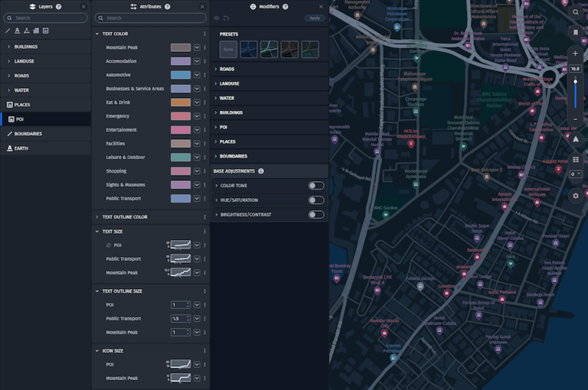Screen dimensions: 588x390
Task: Click Base Adjustments info icon
Action: coord(261,171)
